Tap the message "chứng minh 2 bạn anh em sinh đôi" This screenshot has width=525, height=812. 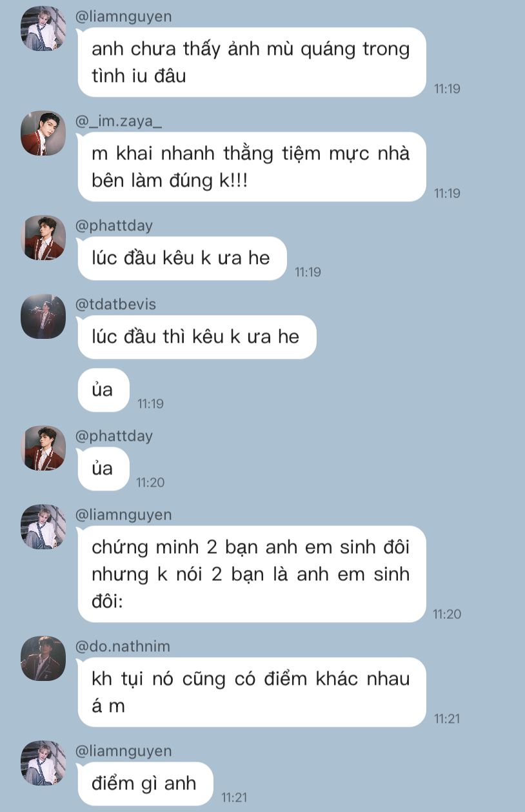[x=252, y=574]
